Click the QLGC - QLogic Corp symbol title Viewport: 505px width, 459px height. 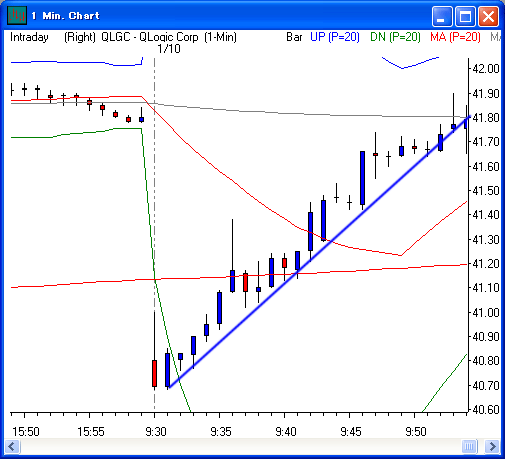pos(150,37)
